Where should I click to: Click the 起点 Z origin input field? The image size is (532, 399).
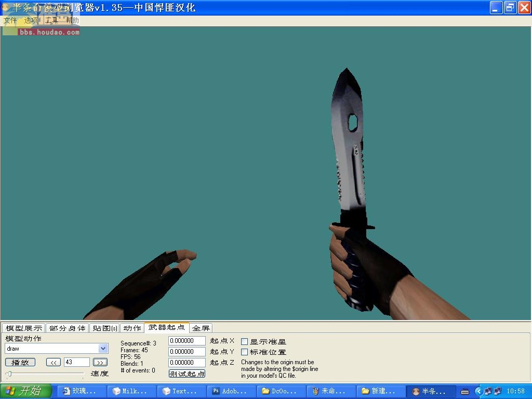(x=187, y=362)
